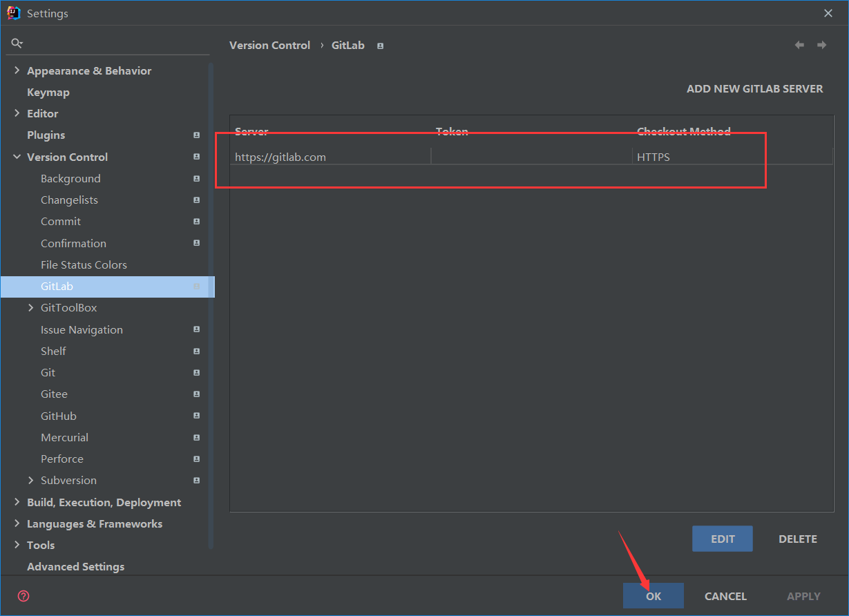The height and width of the screenshot is (616, 849).
Task: Click the CANCEL button
Action: point(725,596)
